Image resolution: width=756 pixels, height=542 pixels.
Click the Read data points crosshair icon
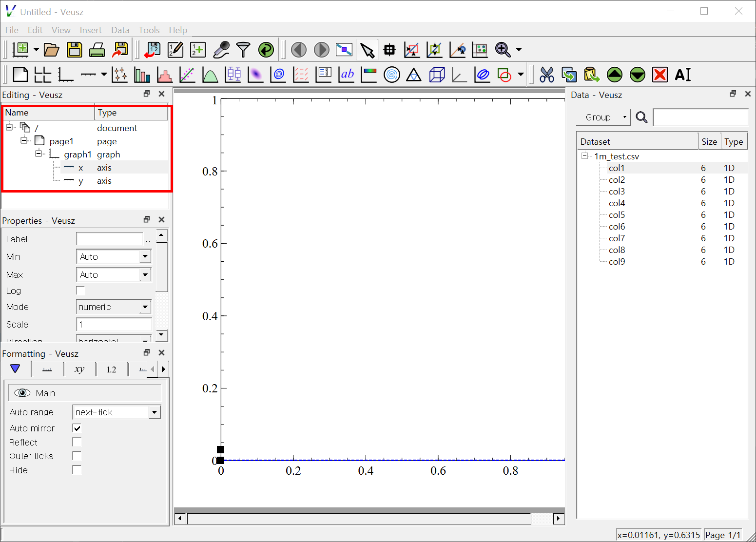point(389,49)
